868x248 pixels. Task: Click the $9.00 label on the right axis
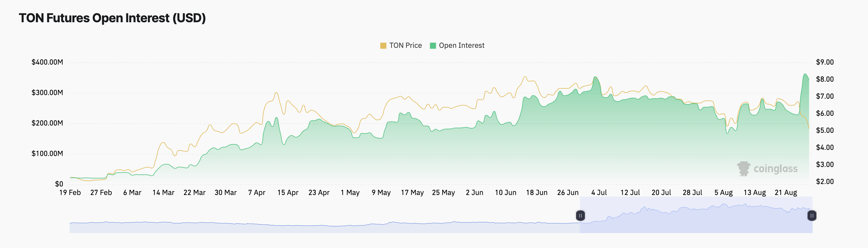pos(824,62)
